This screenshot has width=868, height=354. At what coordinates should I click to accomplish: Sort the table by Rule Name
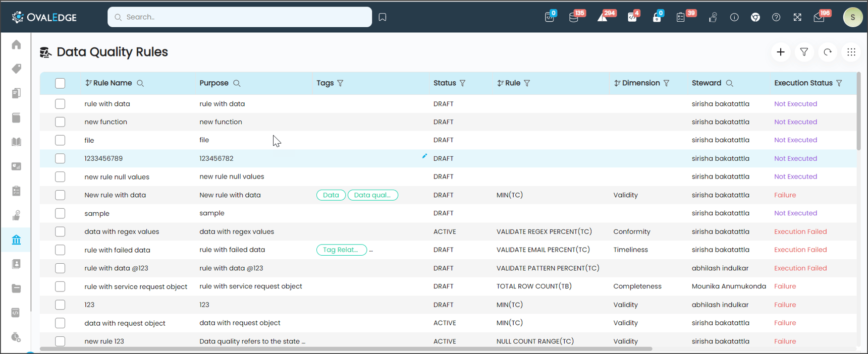(x=88, y=83)
